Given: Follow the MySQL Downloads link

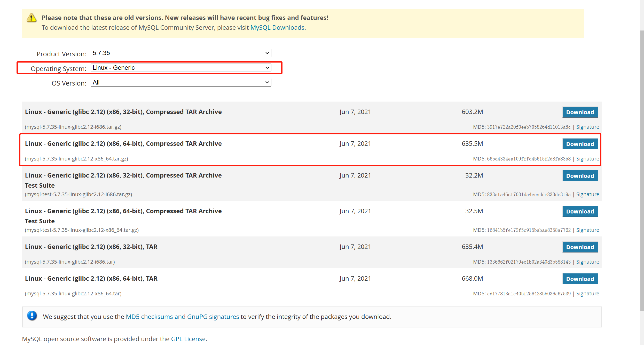Looking at the screenshot, I should pyautogui.click(x=277, y=28).
